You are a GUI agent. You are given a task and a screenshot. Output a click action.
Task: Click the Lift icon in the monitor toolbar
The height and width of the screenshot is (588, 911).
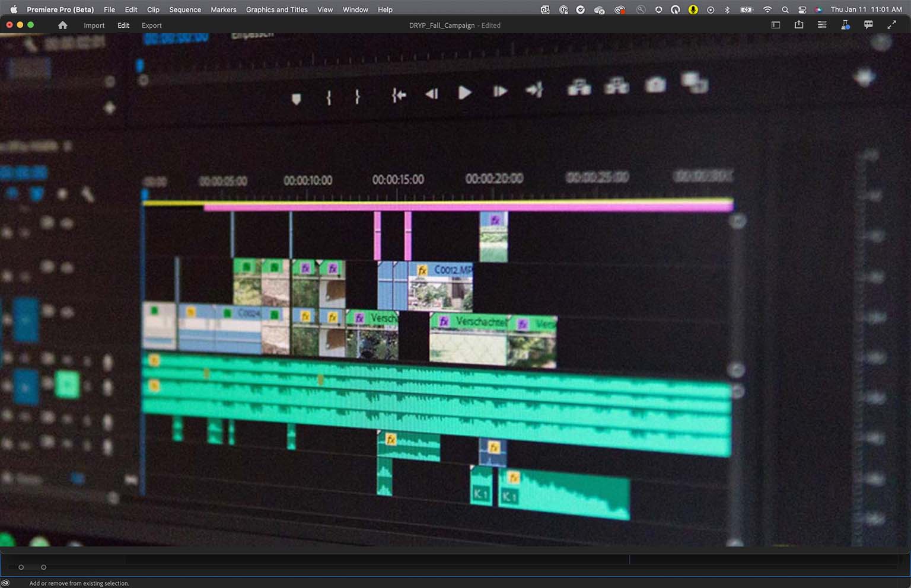[x=579, y=87]
